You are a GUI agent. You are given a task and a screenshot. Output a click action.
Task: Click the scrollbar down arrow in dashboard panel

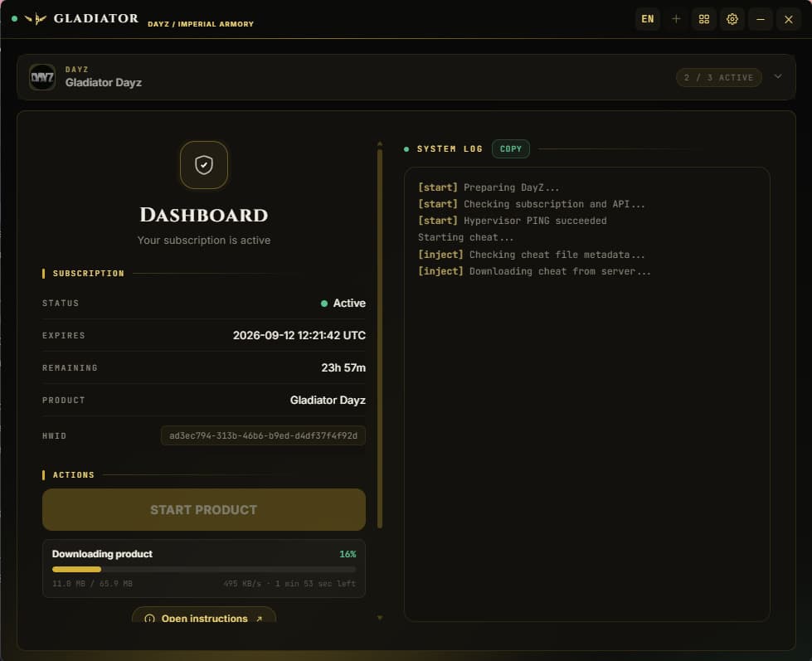click(x=380, y=618)
